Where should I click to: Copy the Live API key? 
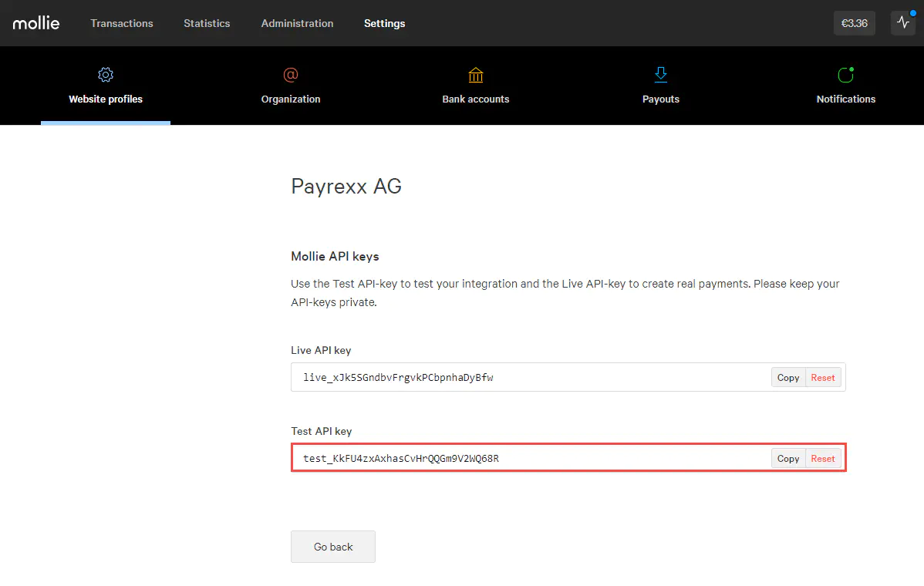pyautogui.click(x=788, y=378)
